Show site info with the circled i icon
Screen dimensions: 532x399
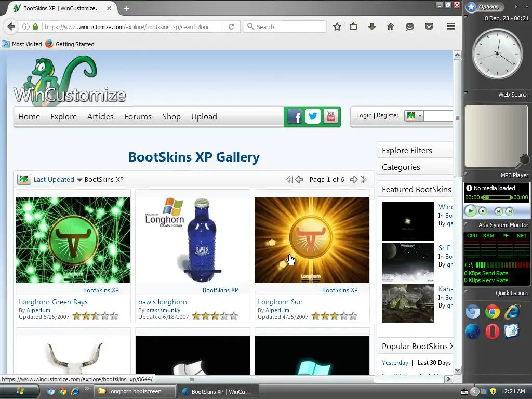(x=26, y=26)
